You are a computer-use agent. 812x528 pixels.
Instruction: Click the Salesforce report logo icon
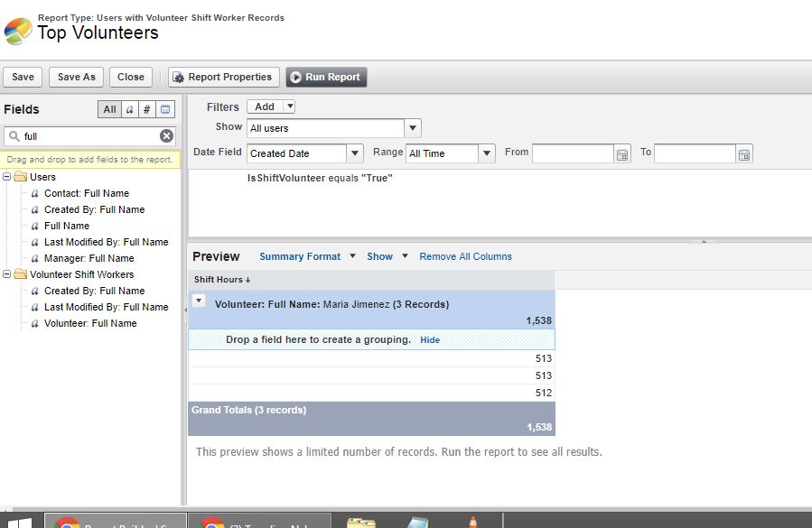click(18, 31)
